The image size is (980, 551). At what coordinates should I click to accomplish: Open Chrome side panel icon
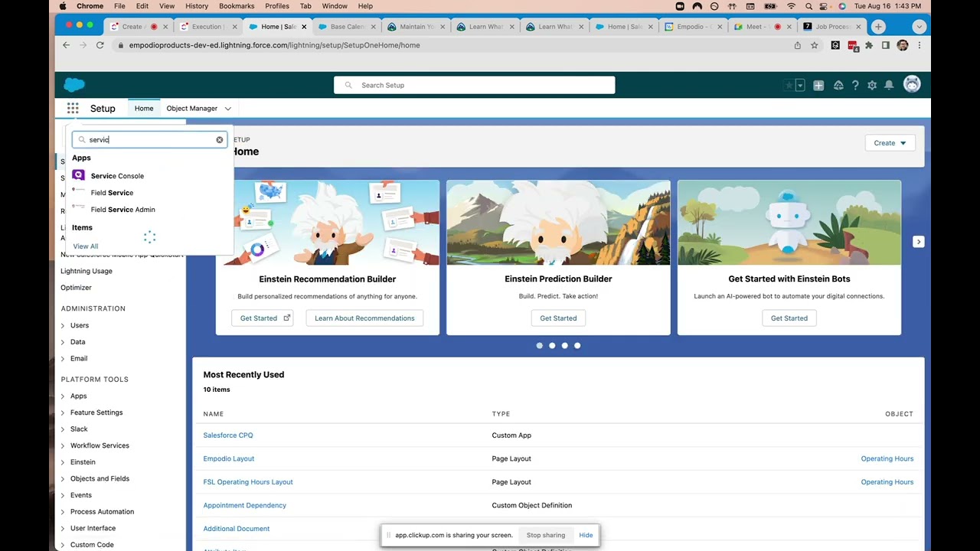(x=886, y=45)
